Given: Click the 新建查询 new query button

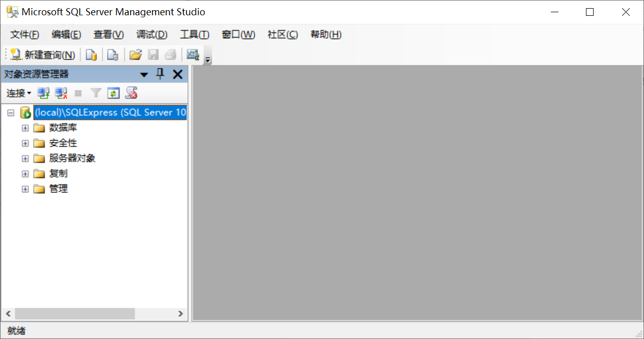Looking at the screenshot, I should (43, 54).
